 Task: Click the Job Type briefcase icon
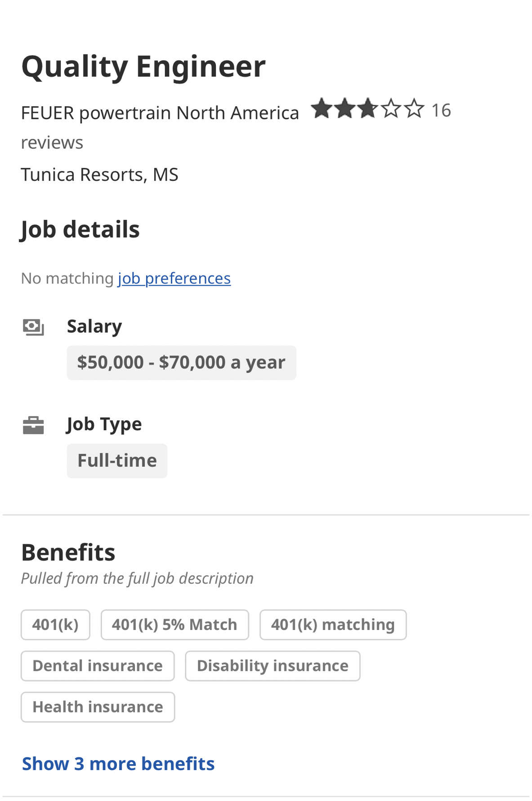33,425
